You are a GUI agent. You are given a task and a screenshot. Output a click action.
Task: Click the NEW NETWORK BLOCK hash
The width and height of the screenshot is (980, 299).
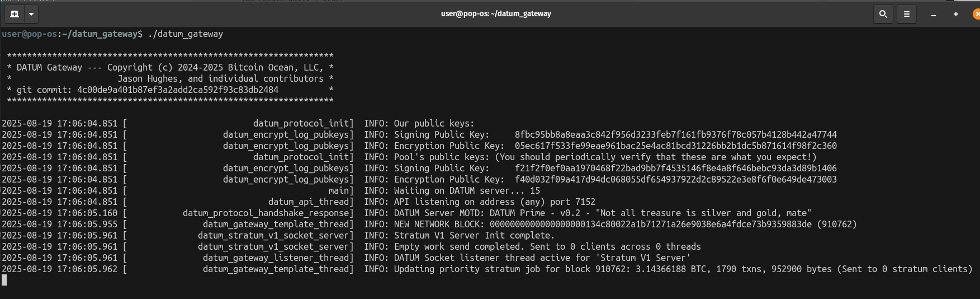point(650,224)
